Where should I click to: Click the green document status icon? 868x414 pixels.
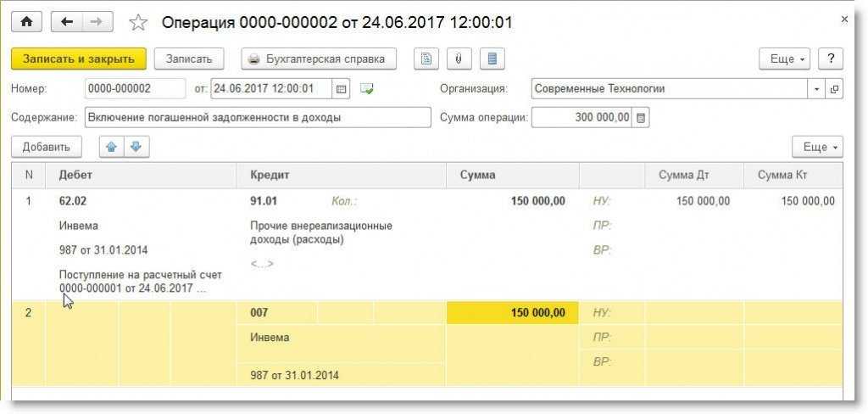[366, 88]
